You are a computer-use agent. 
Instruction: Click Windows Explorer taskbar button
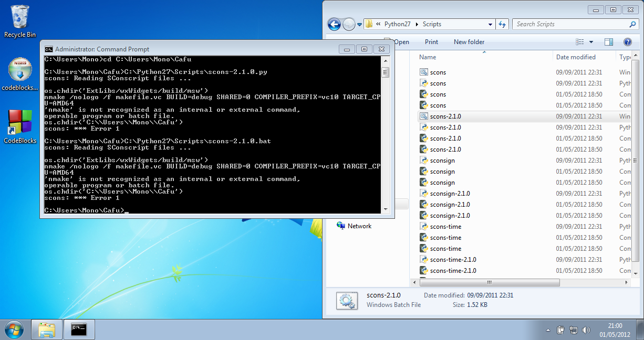pyautogui.click(x=47, y=330)
